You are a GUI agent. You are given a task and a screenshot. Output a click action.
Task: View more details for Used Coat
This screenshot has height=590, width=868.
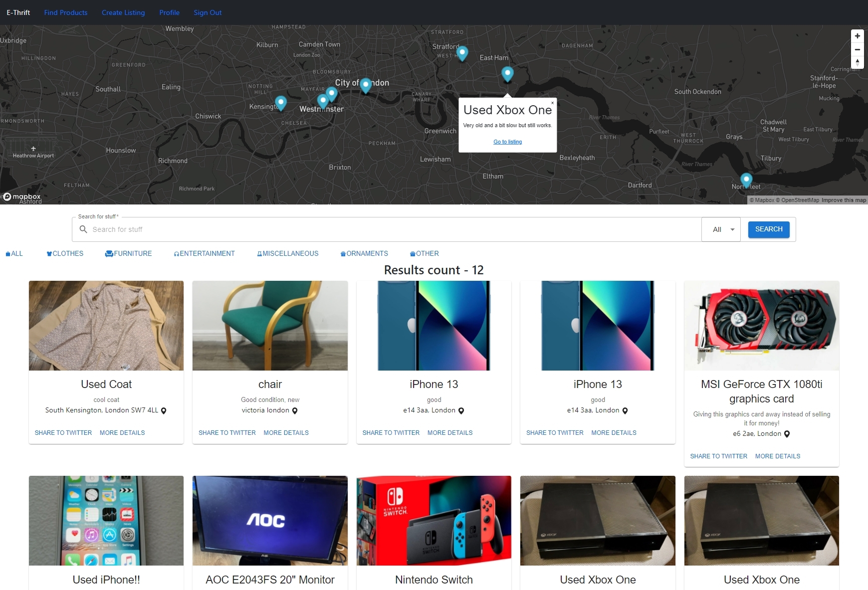pyautogui.click(x=122, y=433)
